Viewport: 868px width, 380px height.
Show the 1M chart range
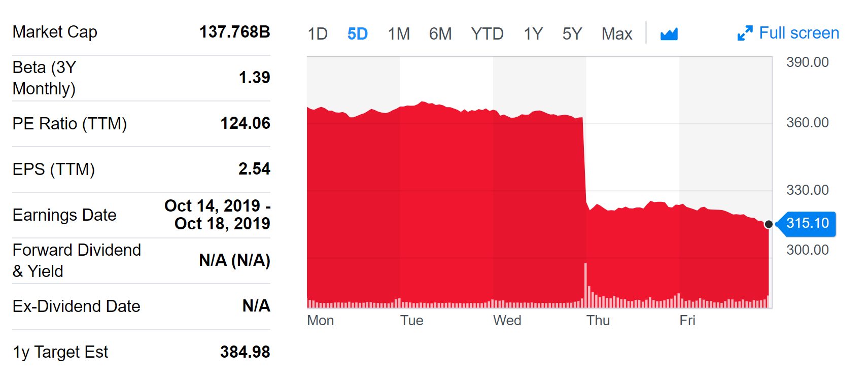[399, 34]
